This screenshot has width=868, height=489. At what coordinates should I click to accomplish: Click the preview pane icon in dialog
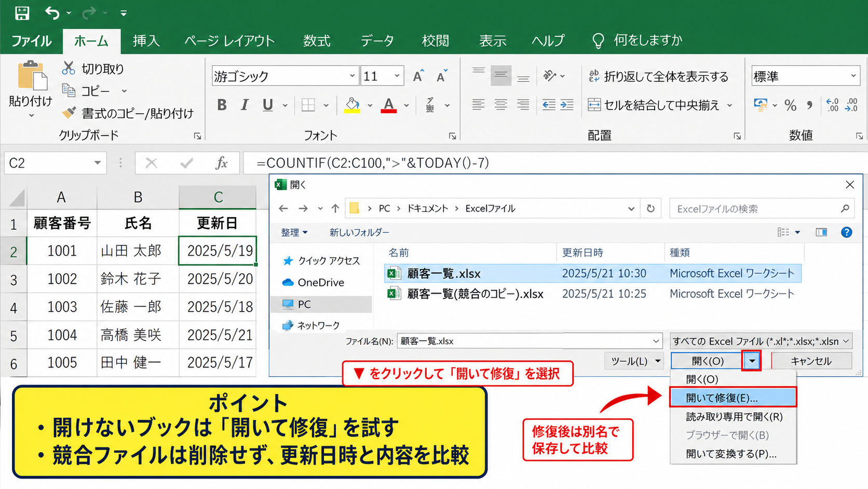(821, 232)
